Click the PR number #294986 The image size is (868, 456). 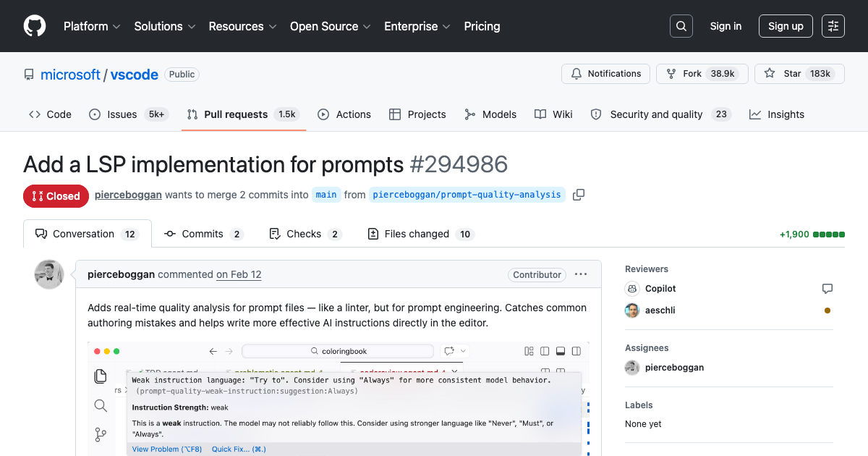459,164
